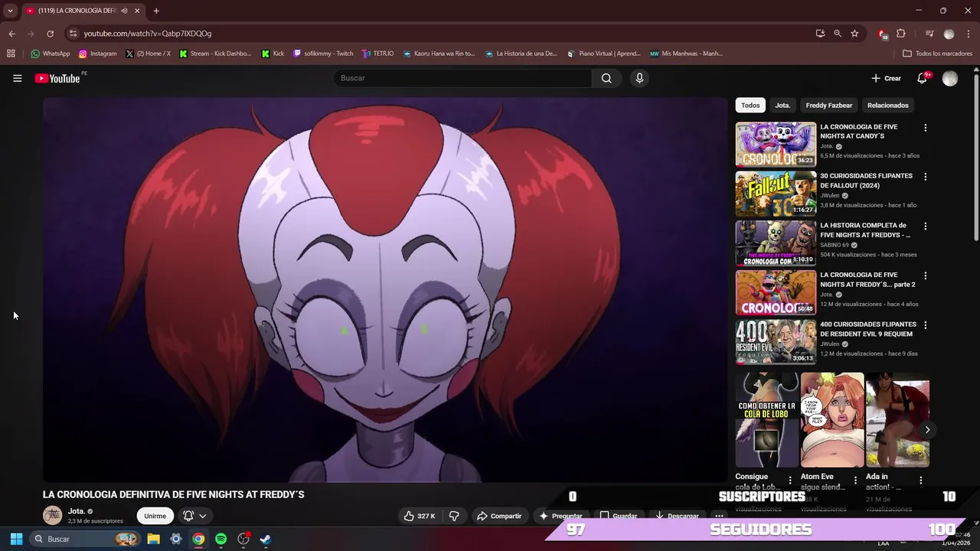This screenshot has width=980, height=551.
Task: Open options for Sabino 69 video
Action: tap(925, 227)
